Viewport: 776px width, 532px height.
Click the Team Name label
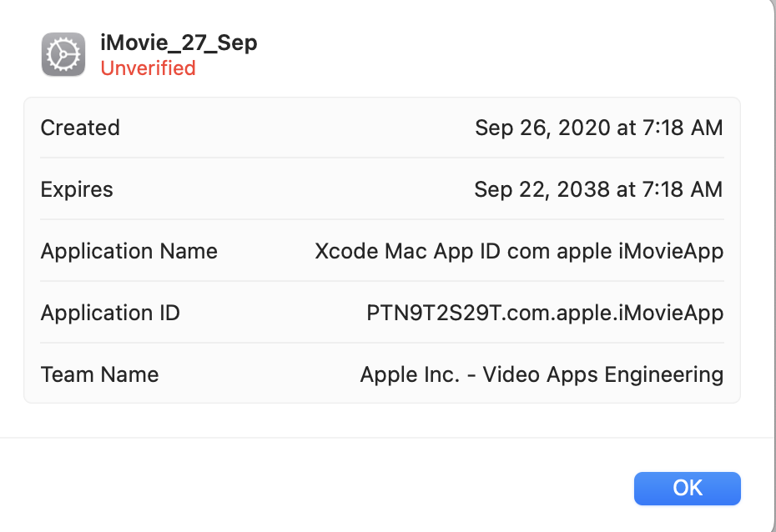[99, 374]
